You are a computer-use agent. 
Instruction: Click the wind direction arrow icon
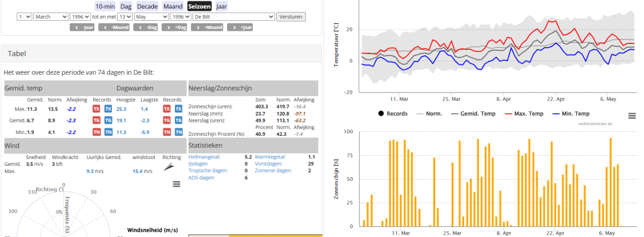tap(169, 167)
